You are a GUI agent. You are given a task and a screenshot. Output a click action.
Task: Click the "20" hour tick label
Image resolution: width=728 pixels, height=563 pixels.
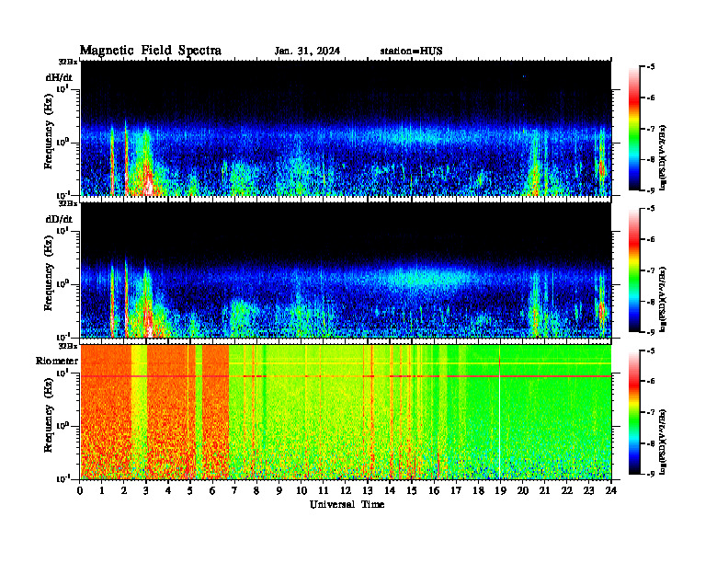(523, 490)
